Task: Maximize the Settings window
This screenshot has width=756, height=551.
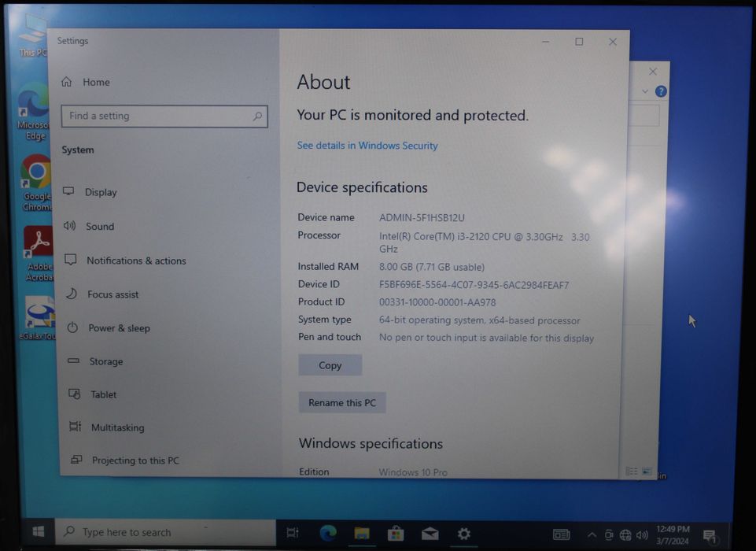Action: [579, 42]
